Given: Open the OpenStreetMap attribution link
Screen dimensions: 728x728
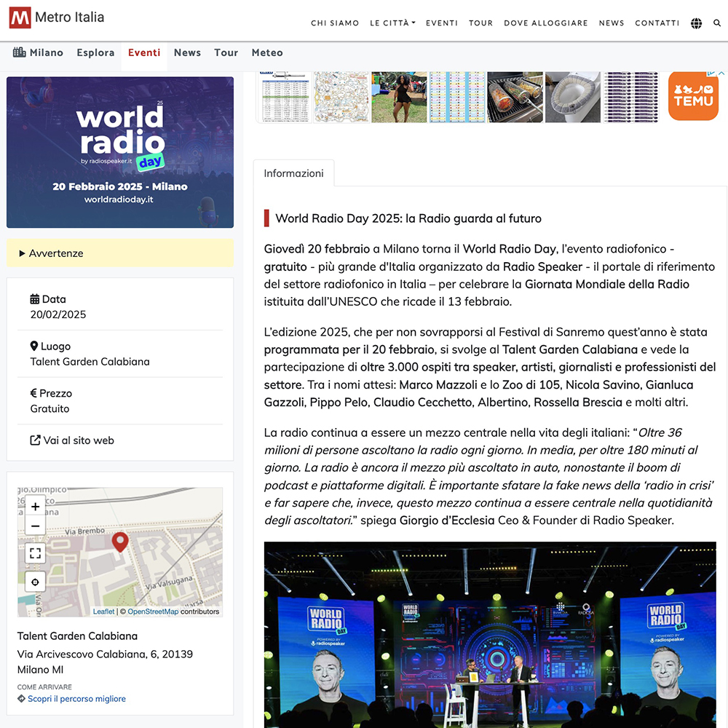Looking at the screenshot, I should (x=153, y=612).
